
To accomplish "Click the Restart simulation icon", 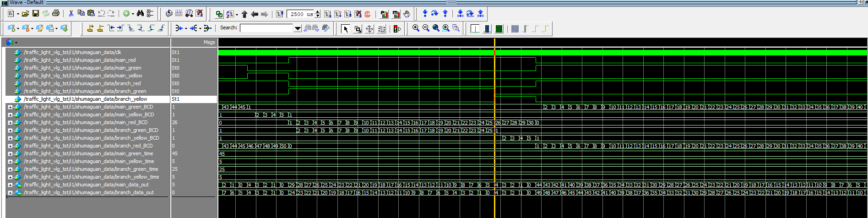I will (280, 14).
